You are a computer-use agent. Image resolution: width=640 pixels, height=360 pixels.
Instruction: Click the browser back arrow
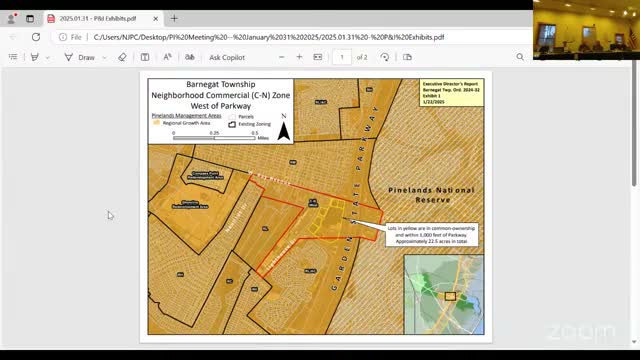click(13, 37)
